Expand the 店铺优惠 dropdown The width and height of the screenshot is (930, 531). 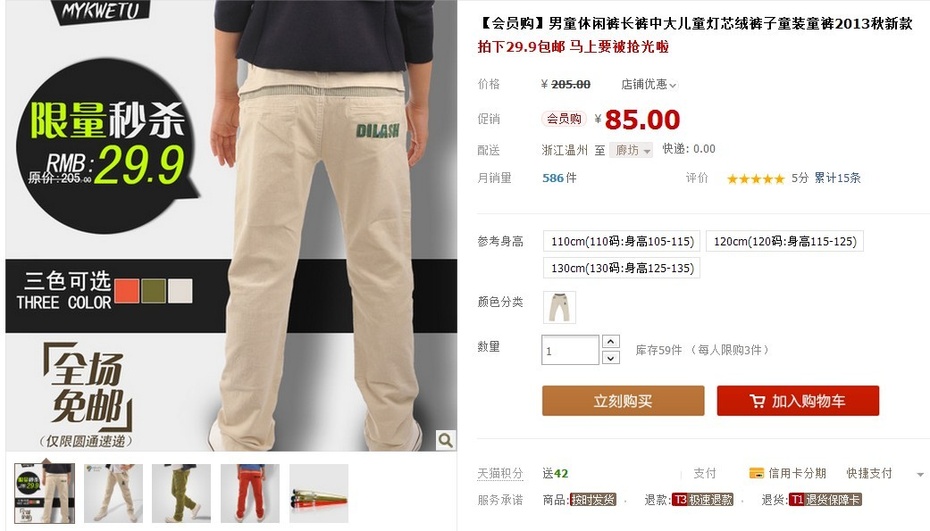tap(648, 84)
